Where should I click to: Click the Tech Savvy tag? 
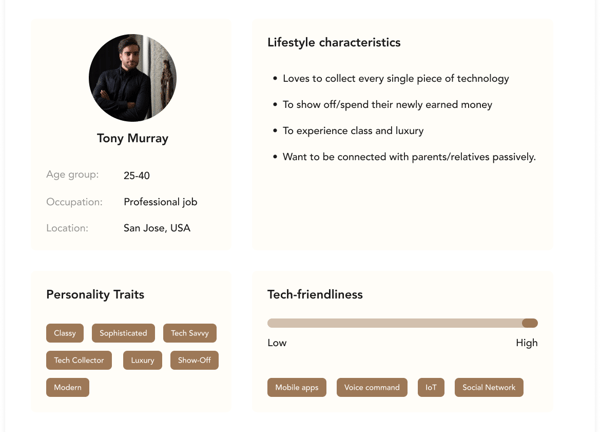pyautogui.click(x=190, y=333)
